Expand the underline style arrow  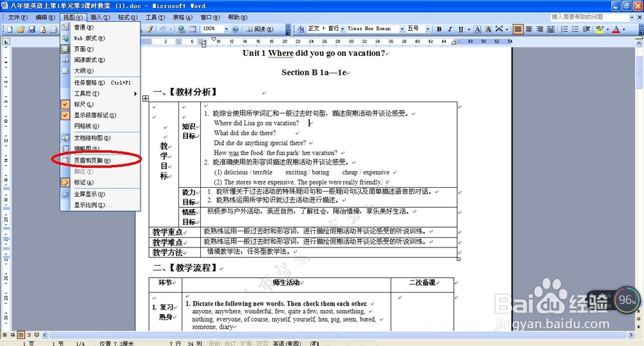coord(468,29)
